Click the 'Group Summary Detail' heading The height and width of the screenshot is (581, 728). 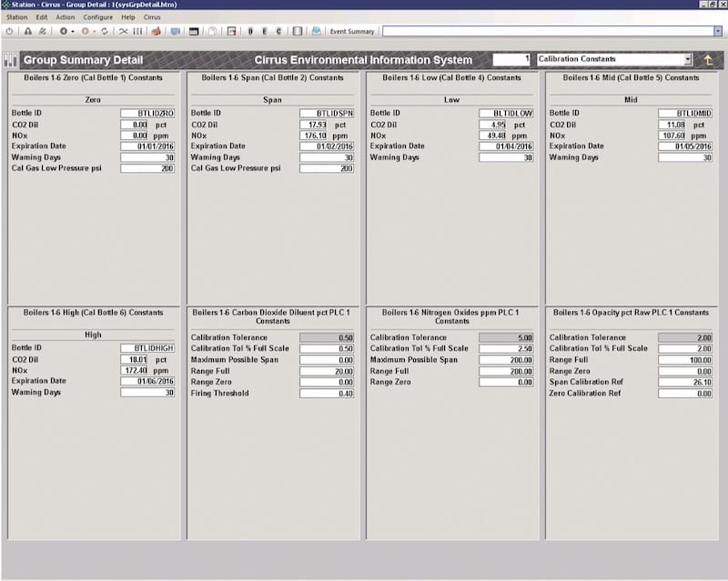pos(83,60)
